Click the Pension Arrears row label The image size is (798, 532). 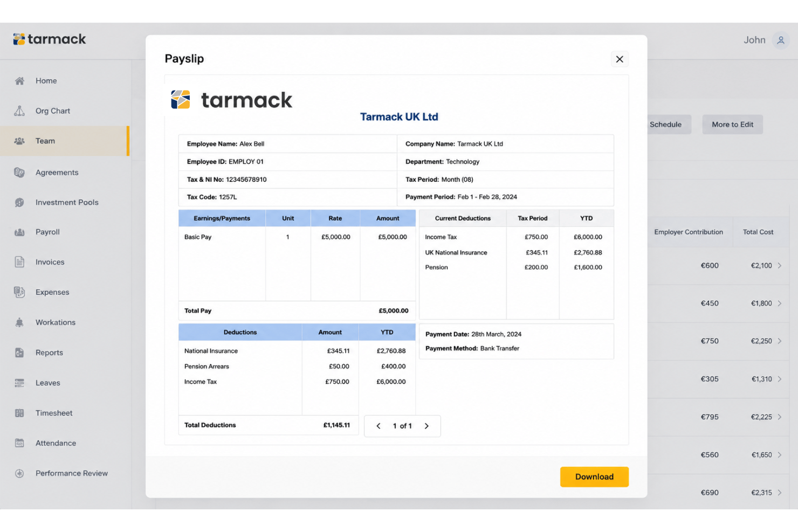click(x=207, y=367)
